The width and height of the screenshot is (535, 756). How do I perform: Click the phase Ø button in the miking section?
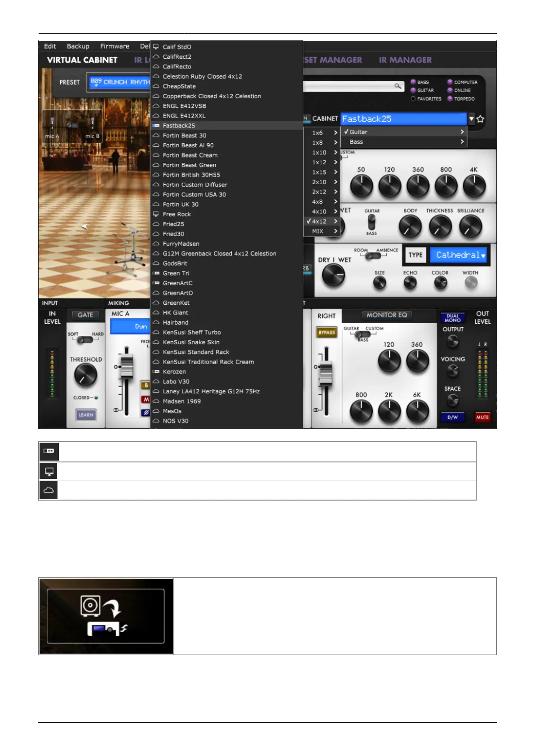tap(146, 413)
